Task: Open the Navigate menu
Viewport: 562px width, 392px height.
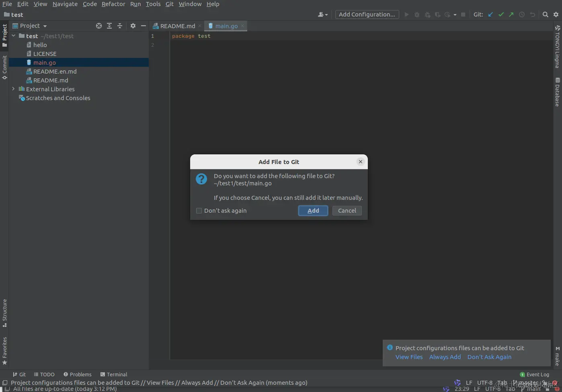Action: point(65,4)
